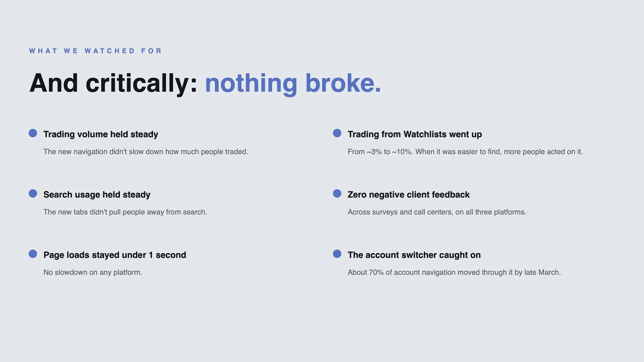Select the 'Trading volume held steady' heading

click(x=101, y=134)
